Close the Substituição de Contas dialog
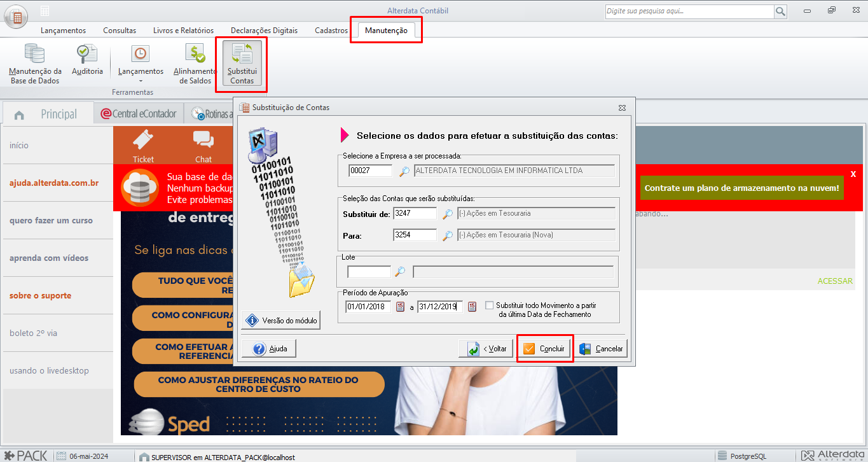This screenshot has height=462, width=868. [x=623, y=108]
